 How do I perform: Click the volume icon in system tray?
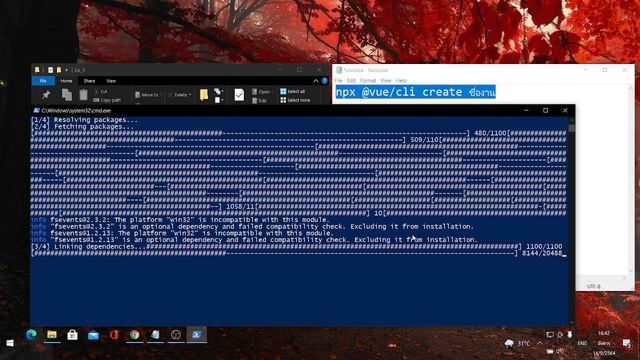coord(560,351)
